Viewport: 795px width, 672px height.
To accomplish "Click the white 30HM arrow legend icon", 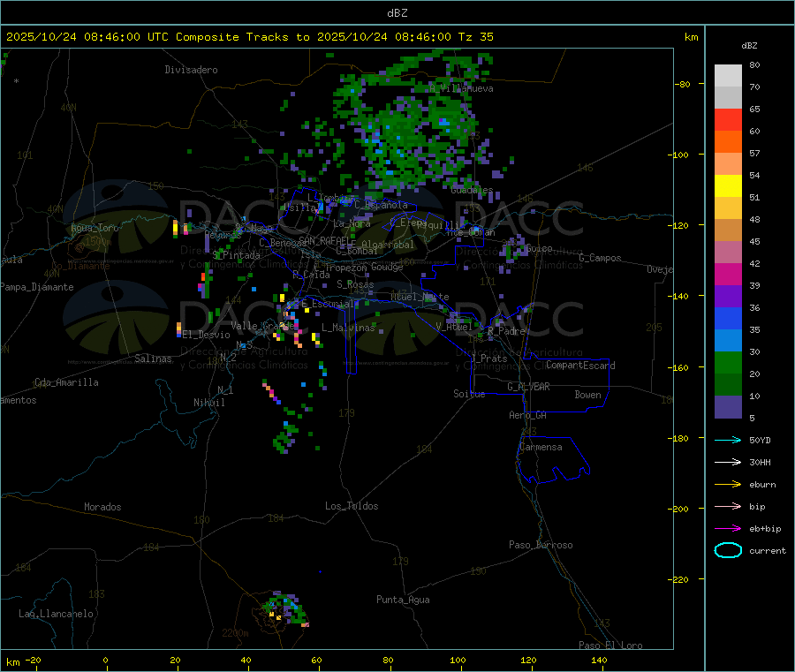I will tap(728, 462).
